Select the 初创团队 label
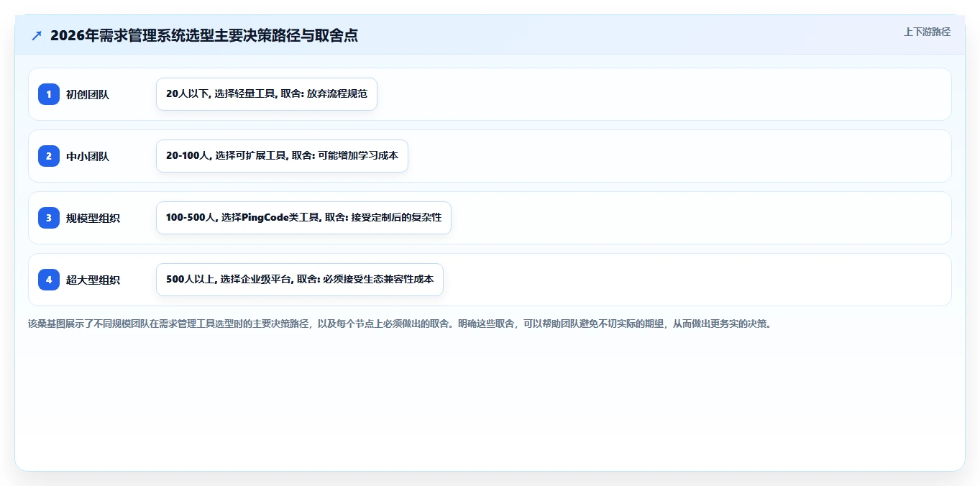This screenshot has height=486, width=980. coord(88,94)
